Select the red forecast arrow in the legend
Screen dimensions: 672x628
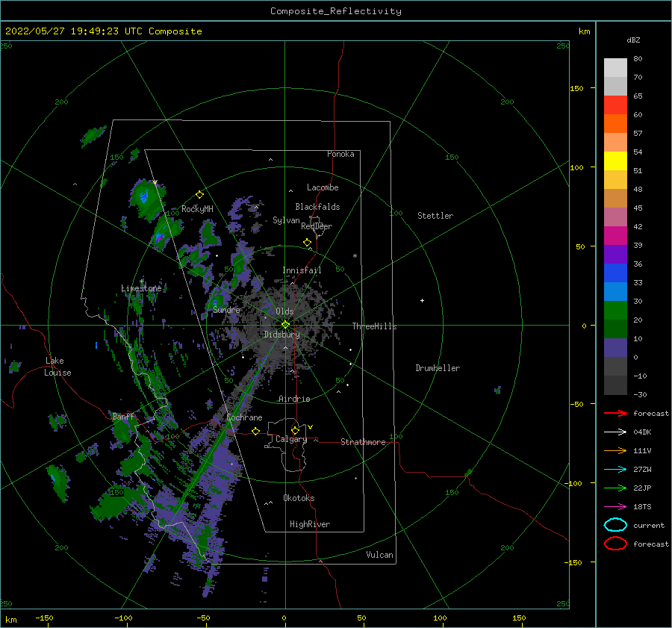tap(615, 413)
